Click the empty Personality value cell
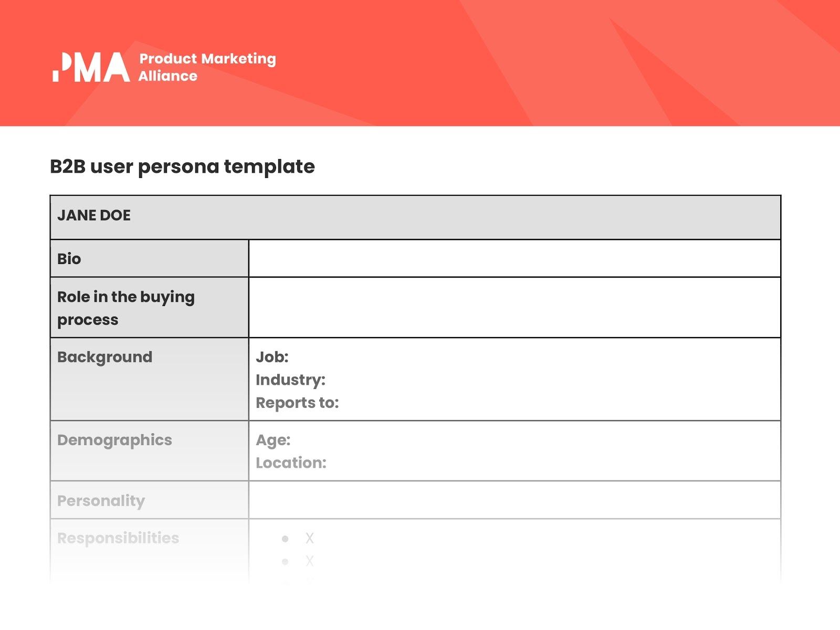Screen dimensions: 840x630 point(514,500)
